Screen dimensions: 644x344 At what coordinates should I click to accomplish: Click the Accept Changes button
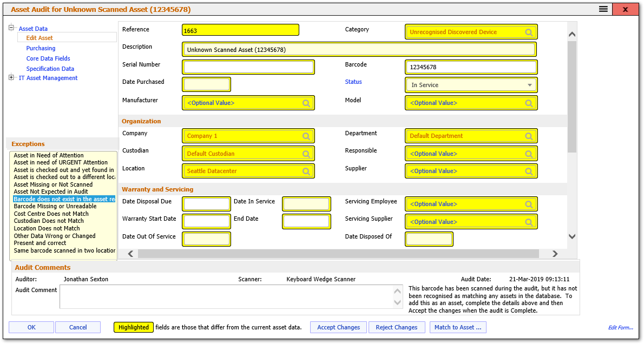338,327
